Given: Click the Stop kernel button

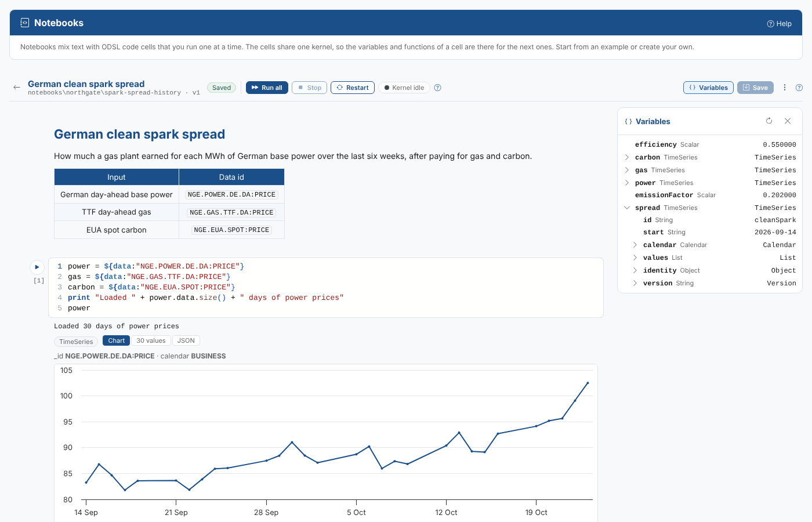Looking at the screenshot, I should tap(309, 88).
